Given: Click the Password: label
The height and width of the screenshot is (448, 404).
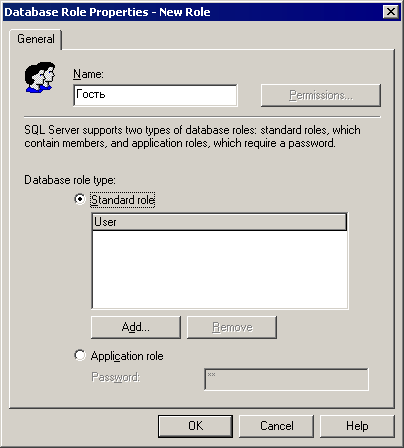Looking at the screenshot, I should pos(116,377).
